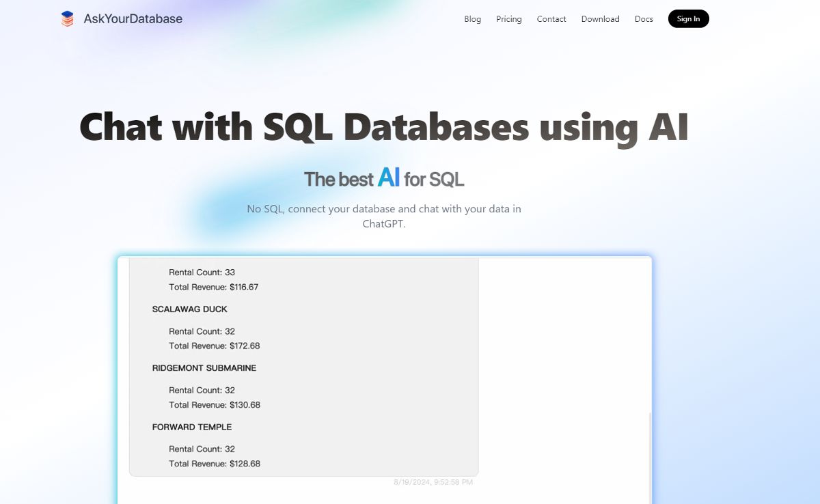Click the Sign In button
The width and height of the screenshot is (820, 504).
688,18
